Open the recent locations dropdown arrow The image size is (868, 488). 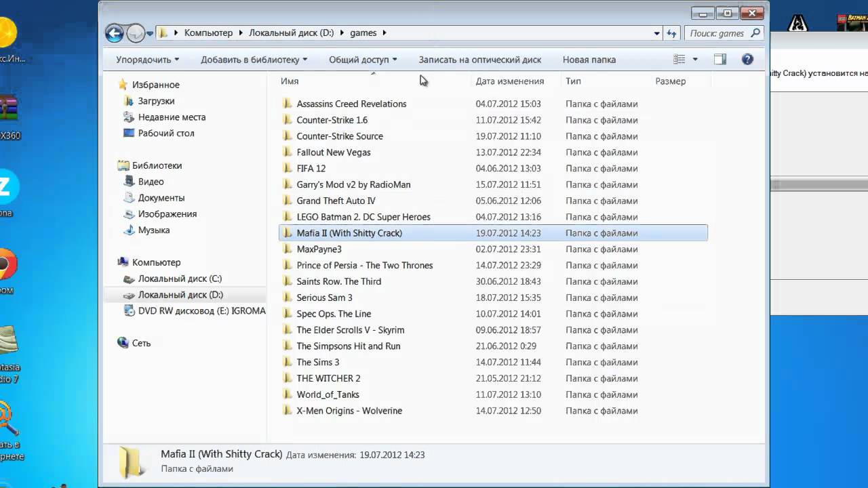pyautogui.click(x=150, y=33)
